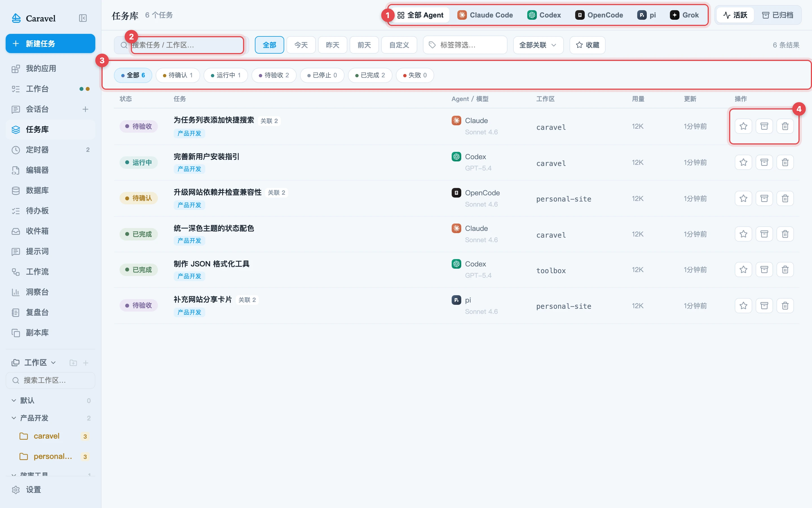Open 洞察台 in the sidebar
This screenshot has width=812, height=508.
(50, 292)
